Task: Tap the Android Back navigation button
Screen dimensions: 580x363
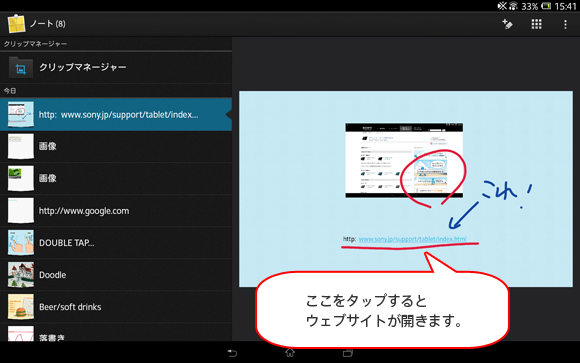Action: (x=232, y=353)
